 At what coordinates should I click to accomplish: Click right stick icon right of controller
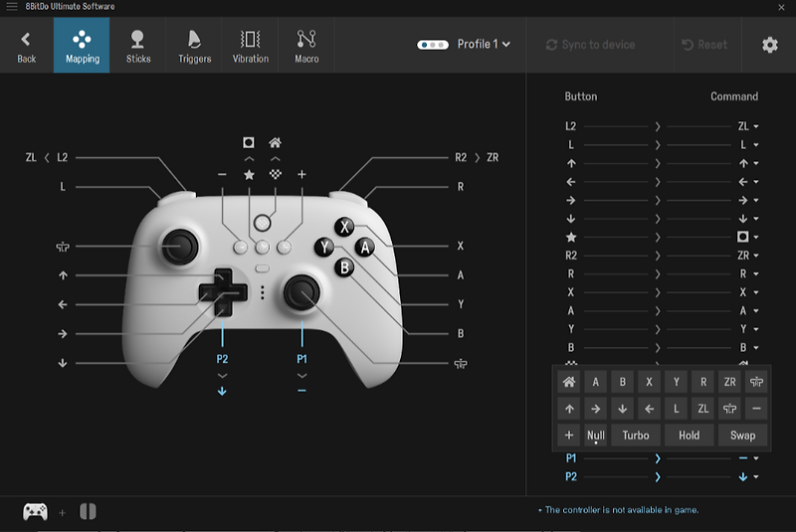tap(461, 364)
